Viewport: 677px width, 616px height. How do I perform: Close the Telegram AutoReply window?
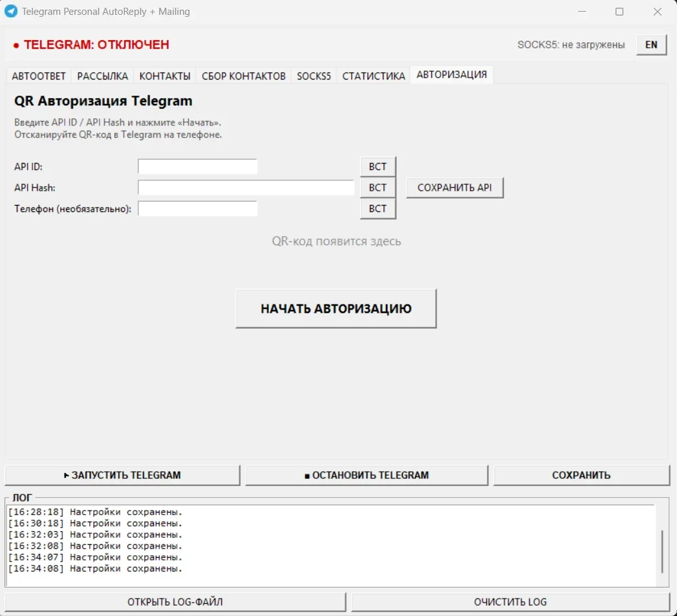[x=657, y=12]
